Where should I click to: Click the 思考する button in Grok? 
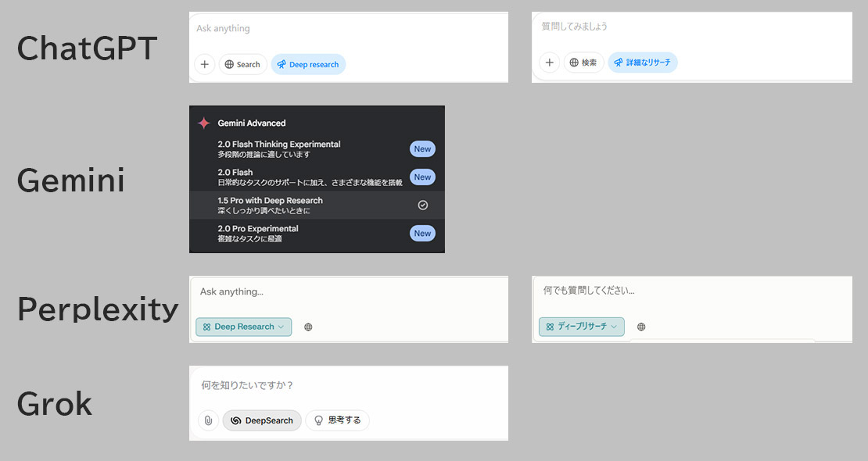(337, 420)
